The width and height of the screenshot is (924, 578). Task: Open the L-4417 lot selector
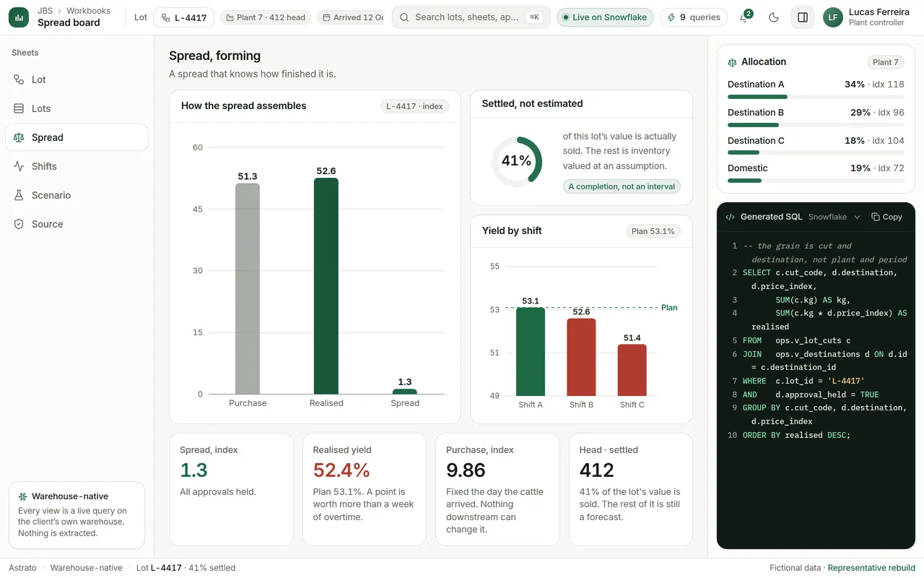[x=183, y=17]
